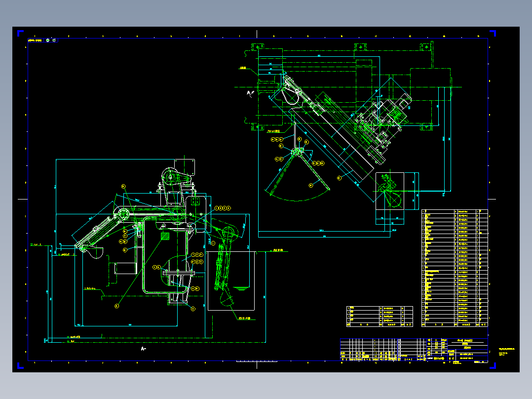Screen dimensions: 532x399
Task: Click the square detail view of the hook
Action: click(x=390, y=192)
